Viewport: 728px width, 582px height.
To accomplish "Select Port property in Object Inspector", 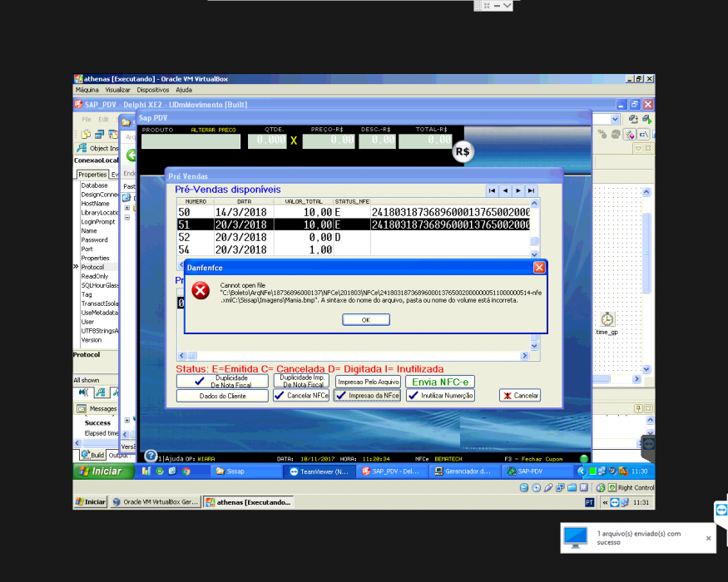I will (x=87, y=249).
